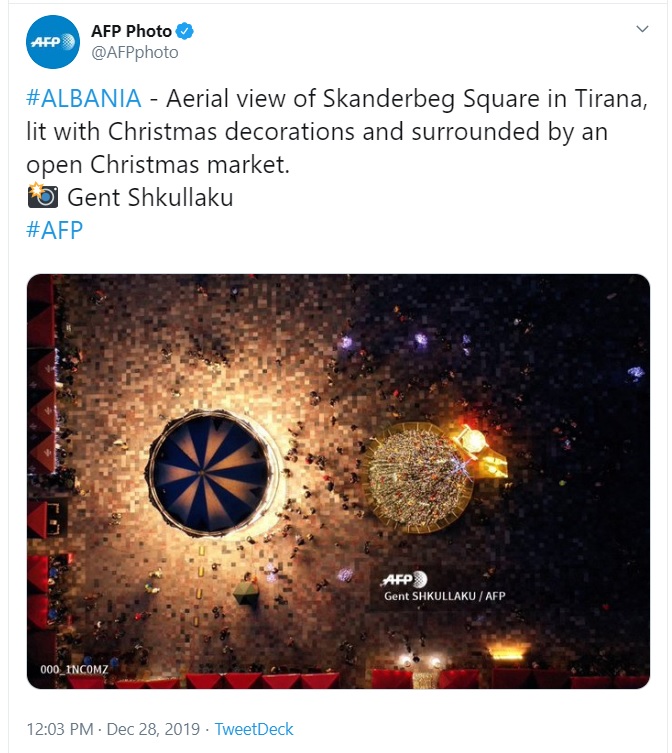Click the camera emoji before Gent Shkullaku
Image resolution: width=672 pixels, height=753 pixels.
pos(42,197)
